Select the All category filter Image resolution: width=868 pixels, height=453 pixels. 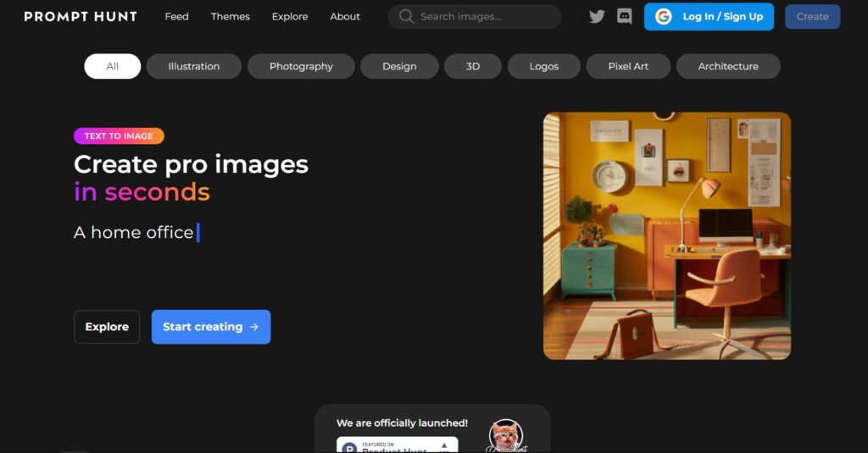point(113,66)
